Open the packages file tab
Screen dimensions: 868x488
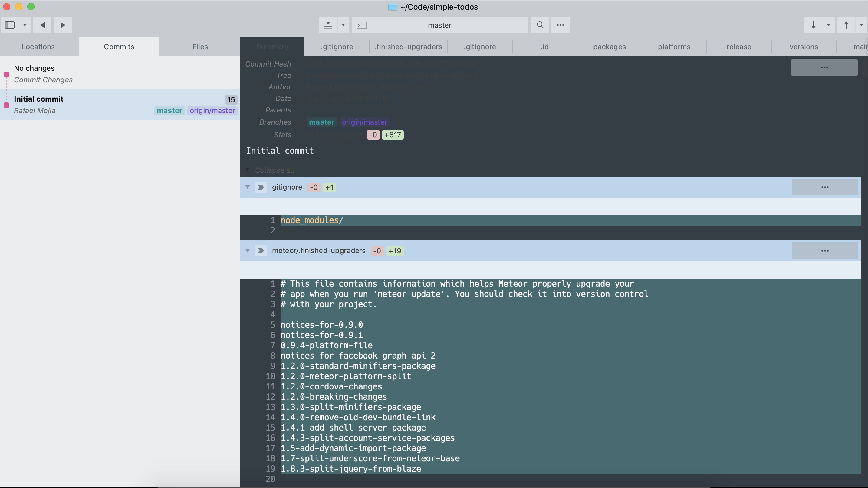pyautogui.click(x=609, y=47)
